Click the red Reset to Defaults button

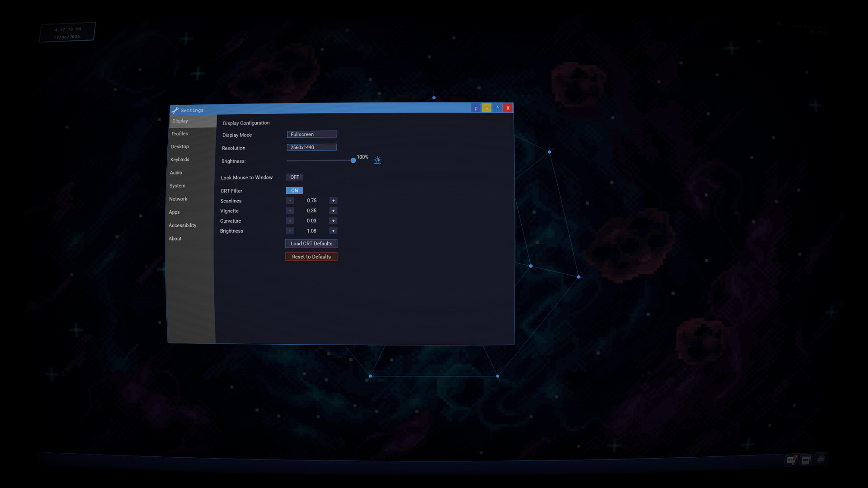(311, 257)
